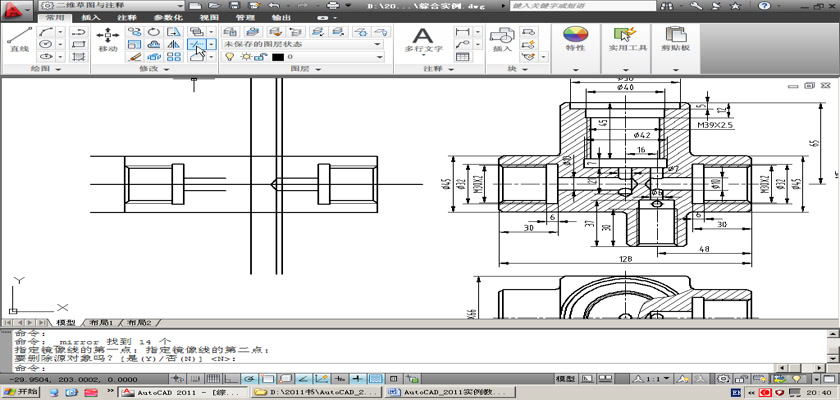Viewport: 840px width, 400px height.
Task: Choose the circle drawing tool
Action: coord(47,44)
